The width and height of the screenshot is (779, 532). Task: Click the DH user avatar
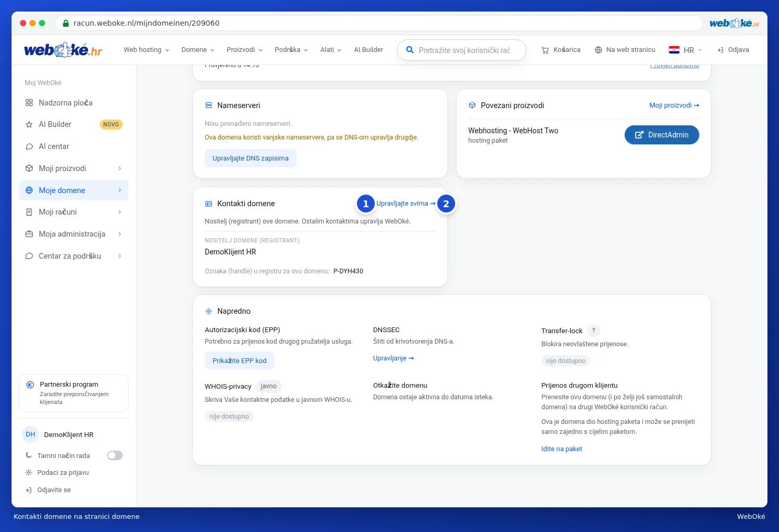[x=30, y=434]
